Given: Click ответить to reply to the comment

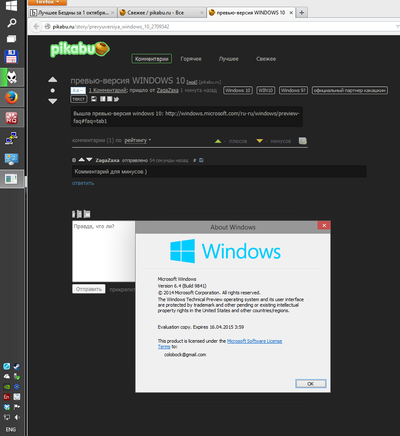Looking at the screenshot, I should (x=83, y=183).
